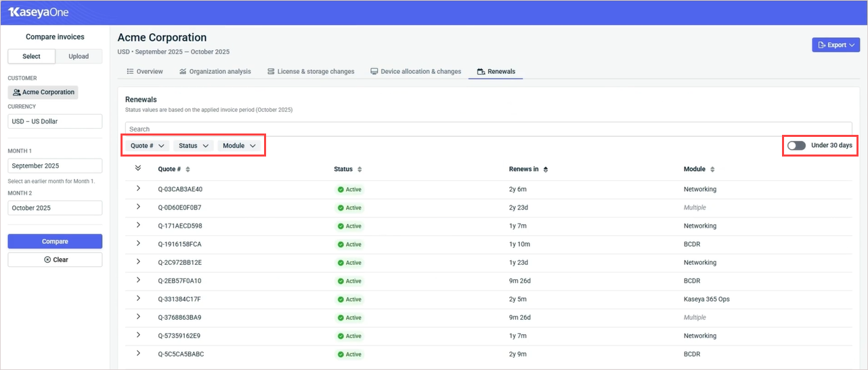The image size is (868, 370).
Task: Open the Quote # filter dropdown
Action: pos(148,146)
